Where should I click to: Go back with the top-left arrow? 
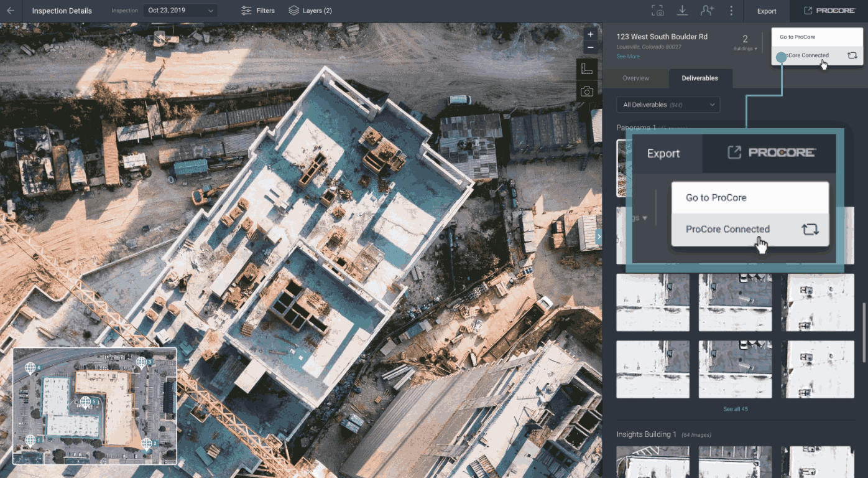(x=11, y=11)
